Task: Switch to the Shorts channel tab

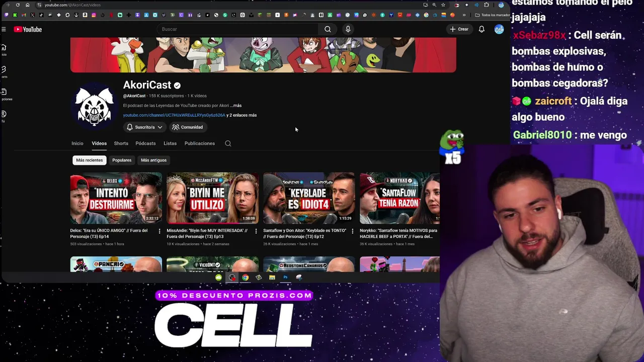Action: click(x=121, y=143)
